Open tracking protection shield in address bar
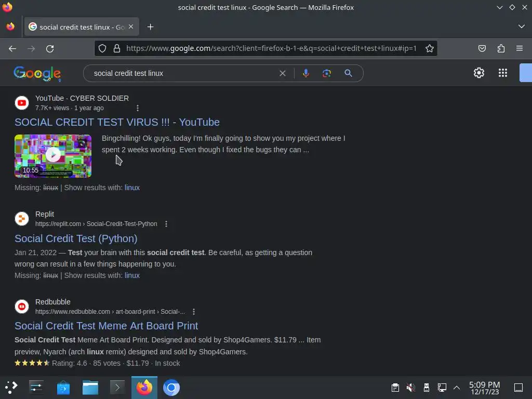The image size is (532, 399). (x=102, y=48)
